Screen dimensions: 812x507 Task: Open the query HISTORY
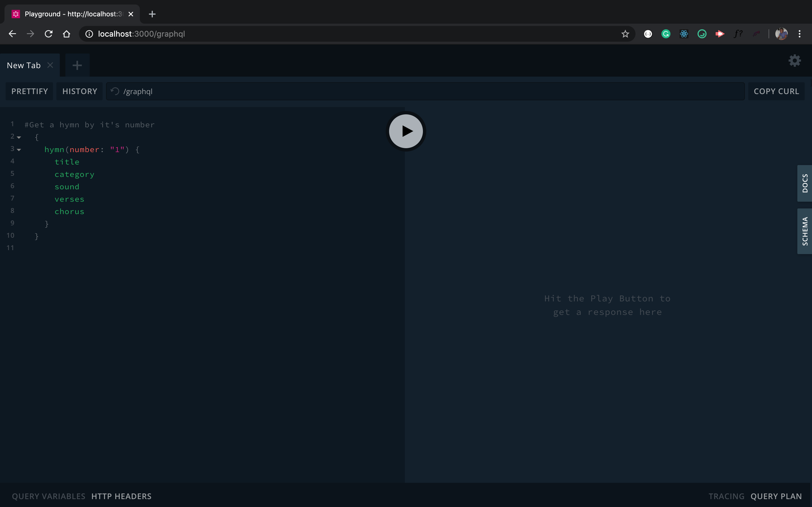(80, 91)
